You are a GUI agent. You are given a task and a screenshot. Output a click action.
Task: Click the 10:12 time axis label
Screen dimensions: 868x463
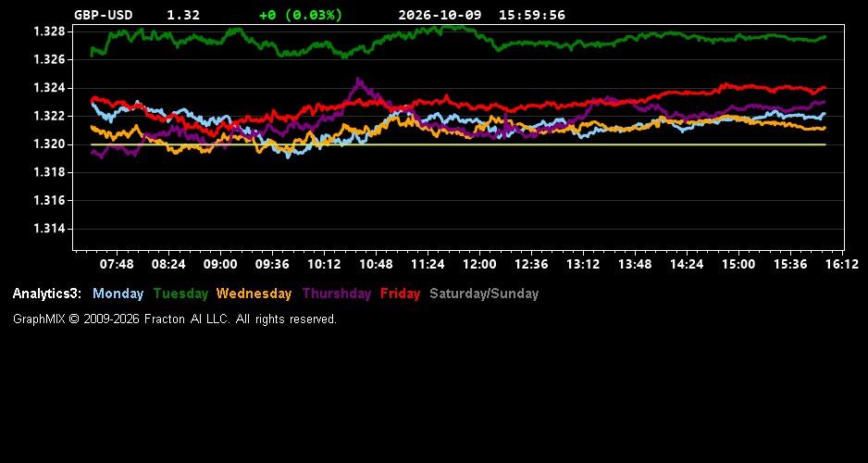(x=324, y=264)
